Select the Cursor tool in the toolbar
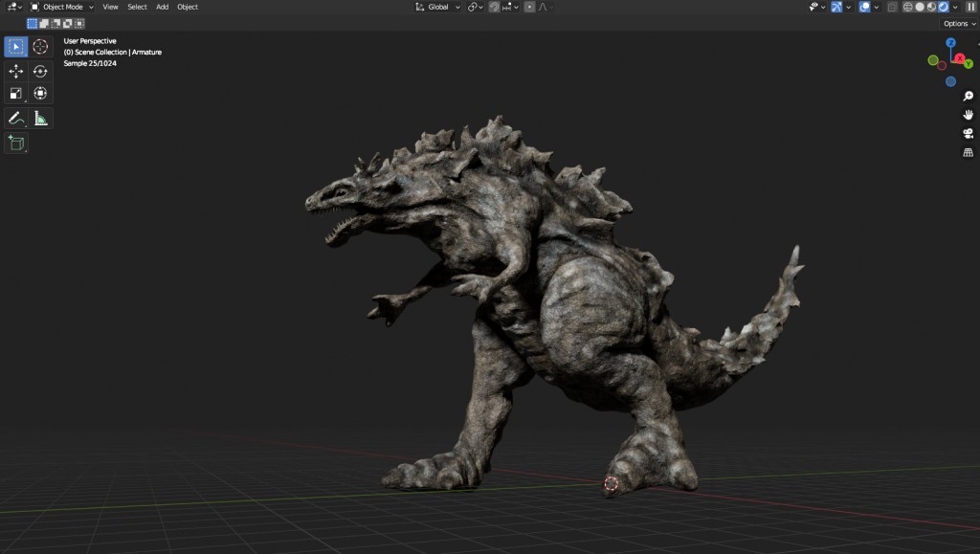The height and width of the screenshot is (554, 980). click(40, 46)
